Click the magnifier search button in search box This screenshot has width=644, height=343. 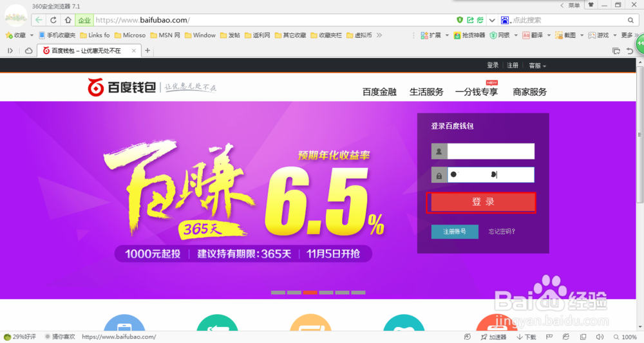point(631,20)
